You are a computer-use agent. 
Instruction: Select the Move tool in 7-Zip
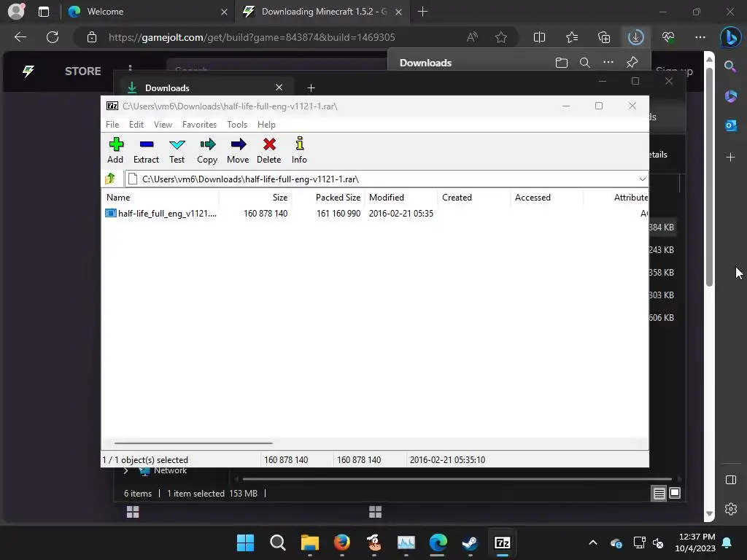[238, 150]
